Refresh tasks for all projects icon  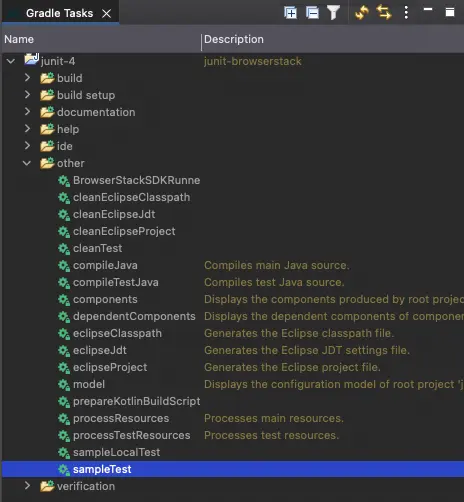pos(362,13)
